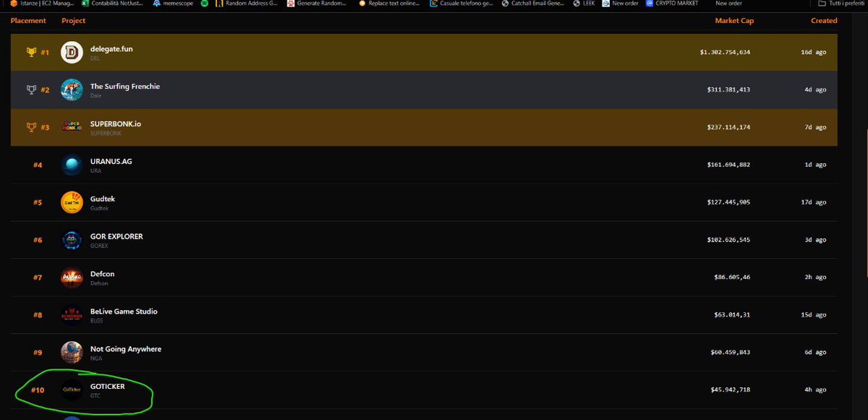Click the GOTICKER project logo
This screenshot has height=420, width=868.
(x=72, y=390)
